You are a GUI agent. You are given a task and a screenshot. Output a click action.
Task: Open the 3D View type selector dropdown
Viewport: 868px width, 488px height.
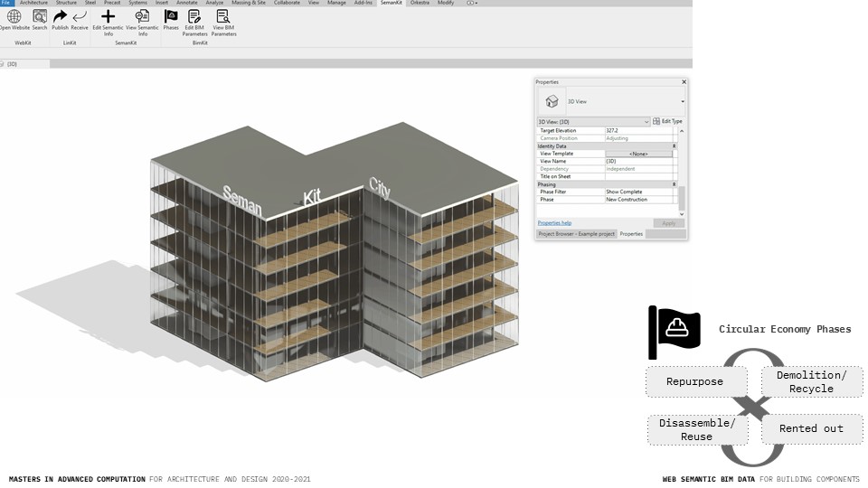(x=682, y=102)
